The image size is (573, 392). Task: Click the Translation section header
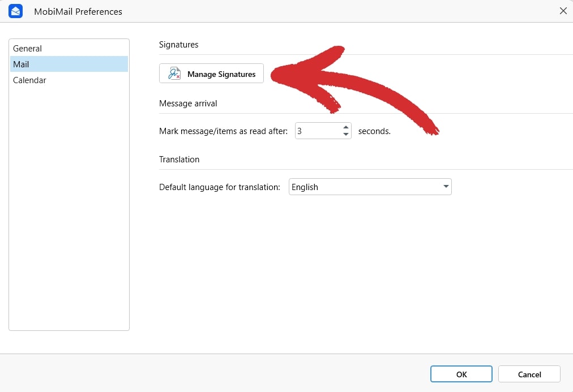pyautogui.click(x=179, y=159)
